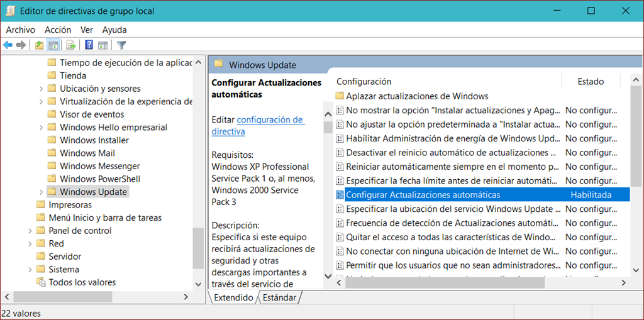Screen dimensions: 644x320
Task: Click tree pane horizontal scroll right arrow
Action: coord(186,296)
